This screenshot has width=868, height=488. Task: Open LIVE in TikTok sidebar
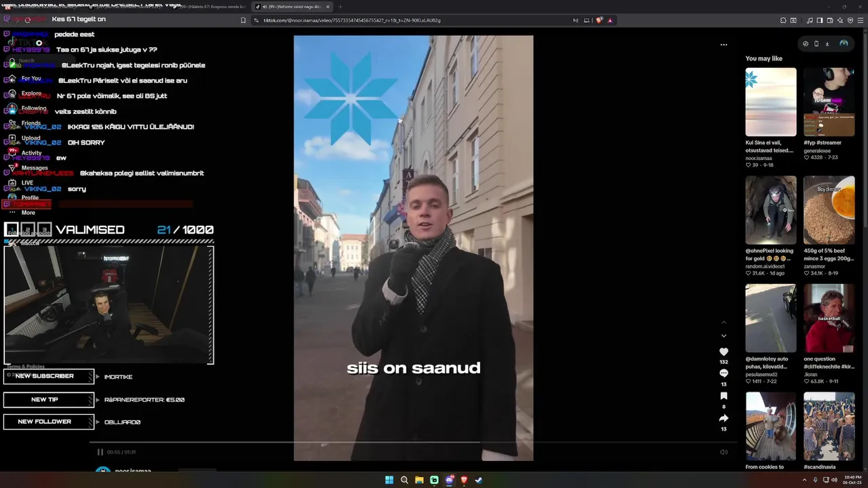[x=27, y=183]
